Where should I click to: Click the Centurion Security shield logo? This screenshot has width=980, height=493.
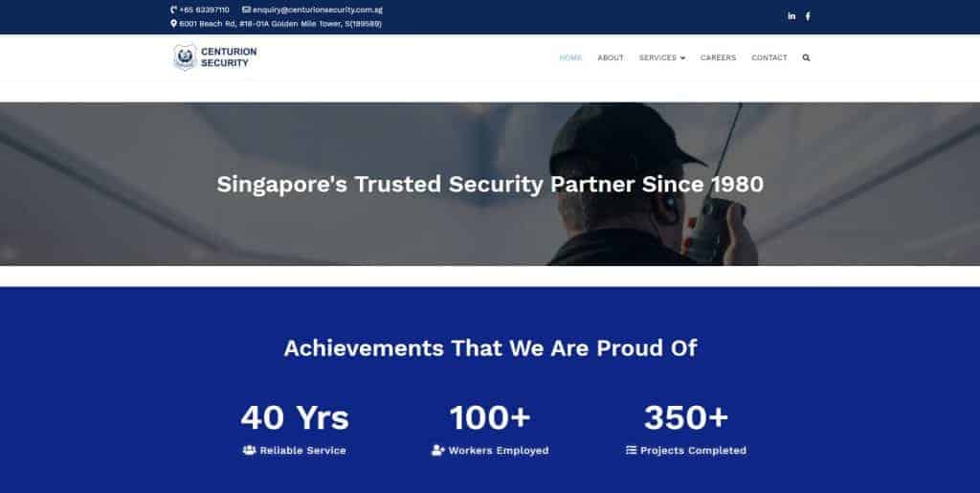click(185, 57)
